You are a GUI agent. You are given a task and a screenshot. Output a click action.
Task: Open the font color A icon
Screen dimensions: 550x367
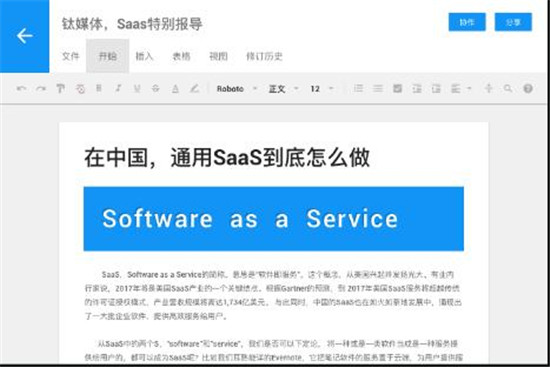[x=175, y=89]
